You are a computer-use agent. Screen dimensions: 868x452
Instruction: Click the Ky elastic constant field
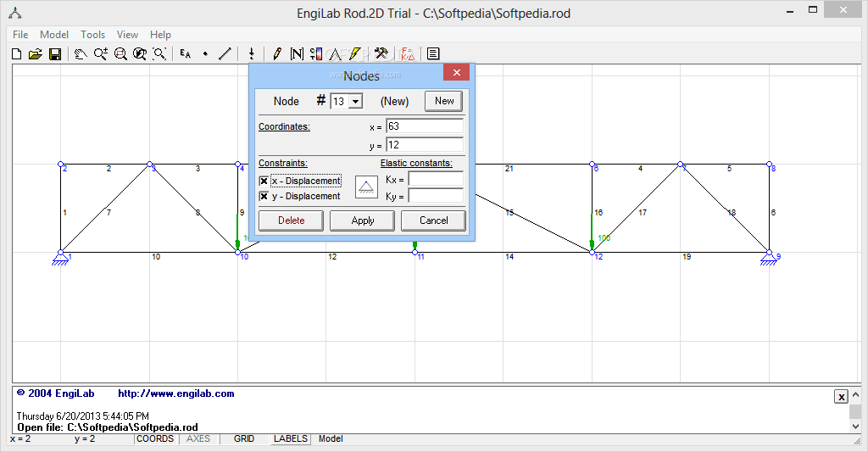(436, 196)
